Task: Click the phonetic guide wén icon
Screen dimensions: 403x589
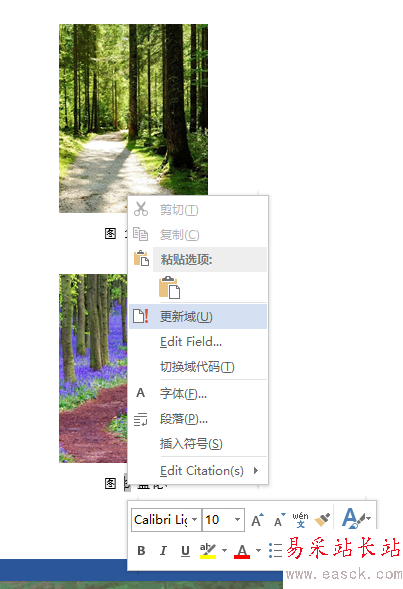Action: click(x=300, y=520)
